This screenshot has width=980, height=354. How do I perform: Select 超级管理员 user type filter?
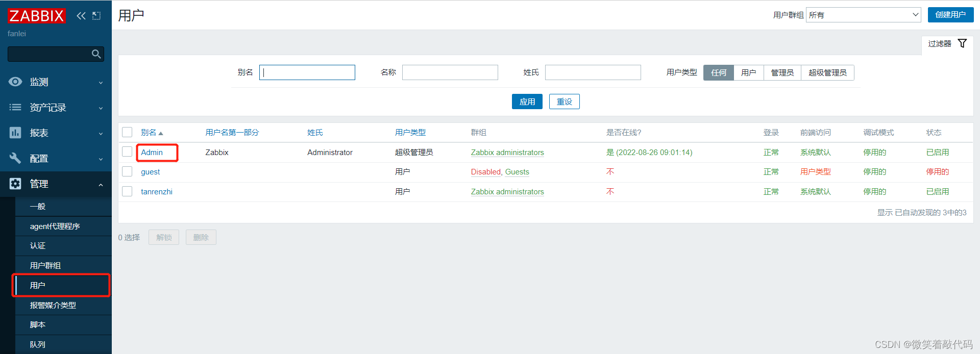pyautogui.click(x=827, y=72)
